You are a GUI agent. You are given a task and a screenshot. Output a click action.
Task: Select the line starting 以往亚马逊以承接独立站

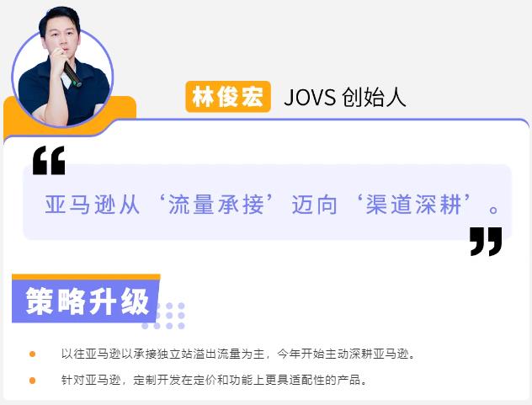coord(238,354)
